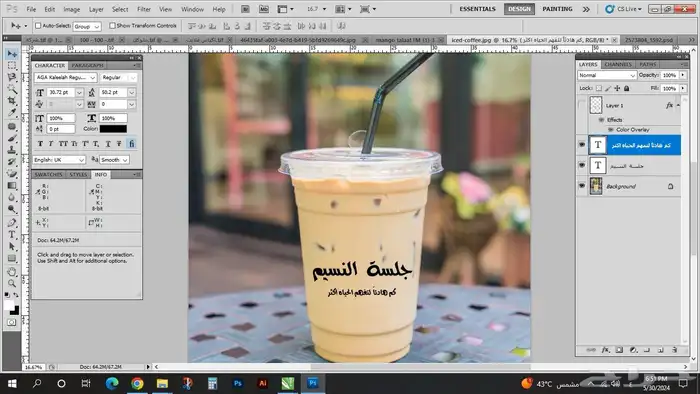Open the Filter menu

tap(143, 9)
